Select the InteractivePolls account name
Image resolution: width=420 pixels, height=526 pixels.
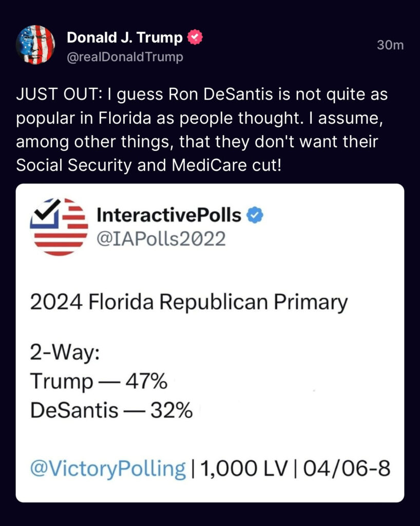169,215
